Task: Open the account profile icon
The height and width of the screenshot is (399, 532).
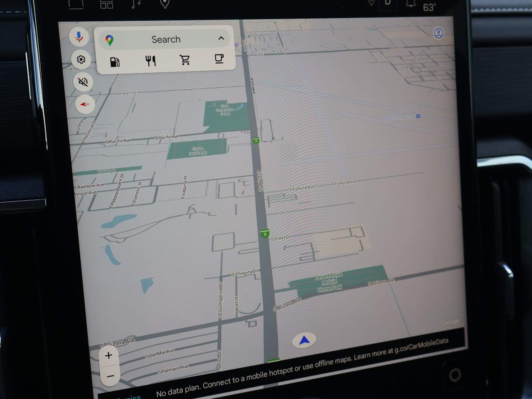Action: 438,33
